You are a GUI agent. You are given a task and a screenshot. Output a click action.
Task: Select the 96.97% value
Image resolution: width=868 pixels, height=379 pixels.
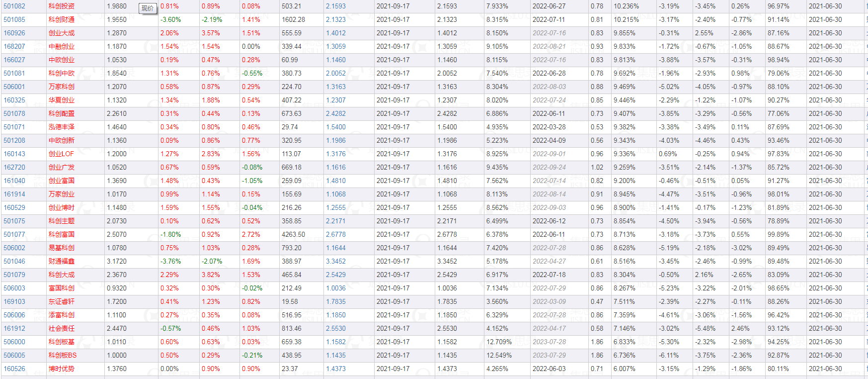(x=778, y=6)
